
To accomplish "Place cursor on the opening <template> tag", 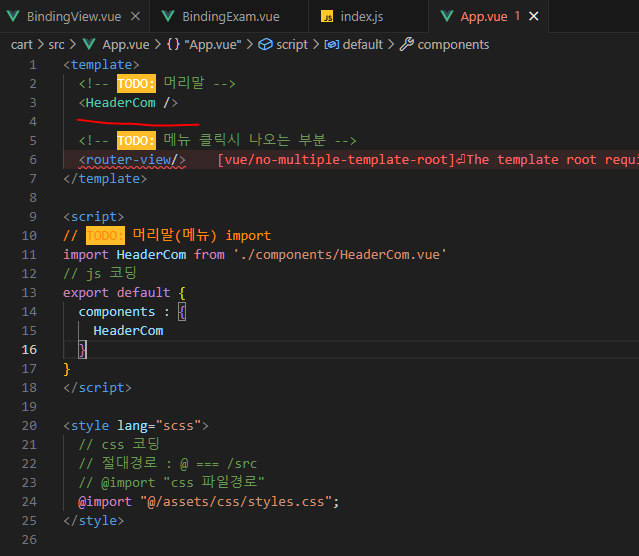I will pos(101,65).
